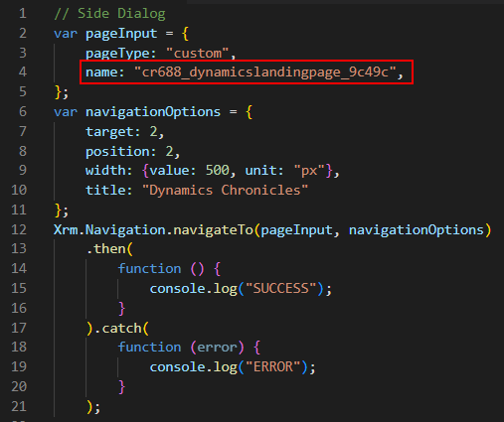504x422 pixels.
Task: Click 'Xrm.Navigation.navigateTo' on line 12
Action: click(x=153, y=230)
